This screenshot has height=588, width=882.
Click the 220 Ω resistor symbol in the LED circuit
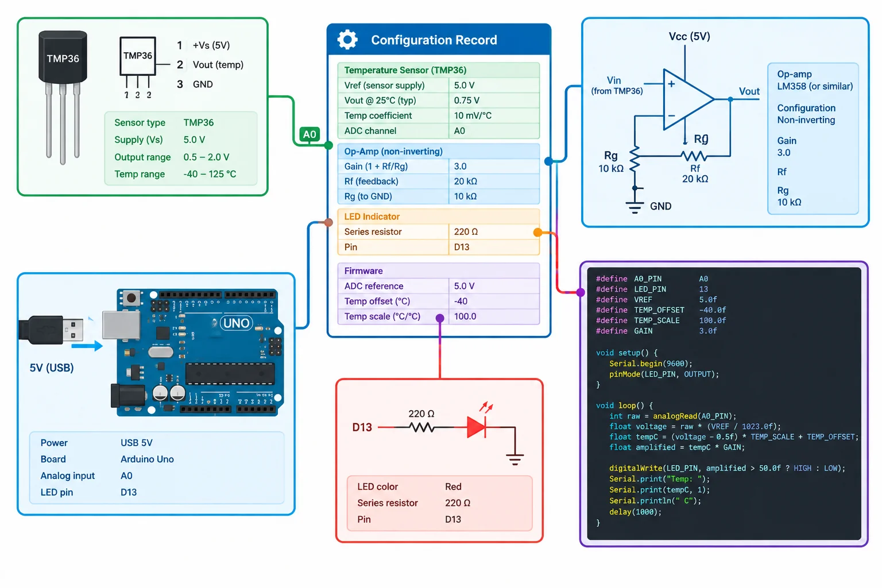click(422, 427)
